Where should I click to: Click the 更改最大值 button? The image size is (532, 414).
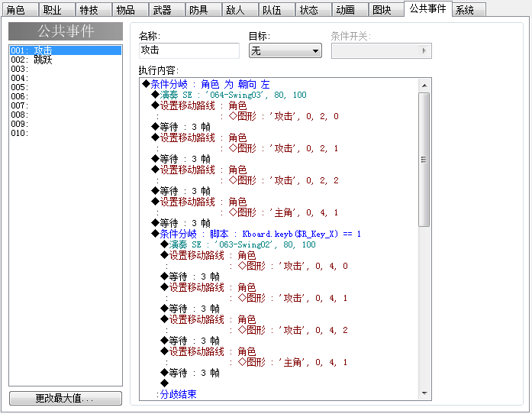pos(66,398)
